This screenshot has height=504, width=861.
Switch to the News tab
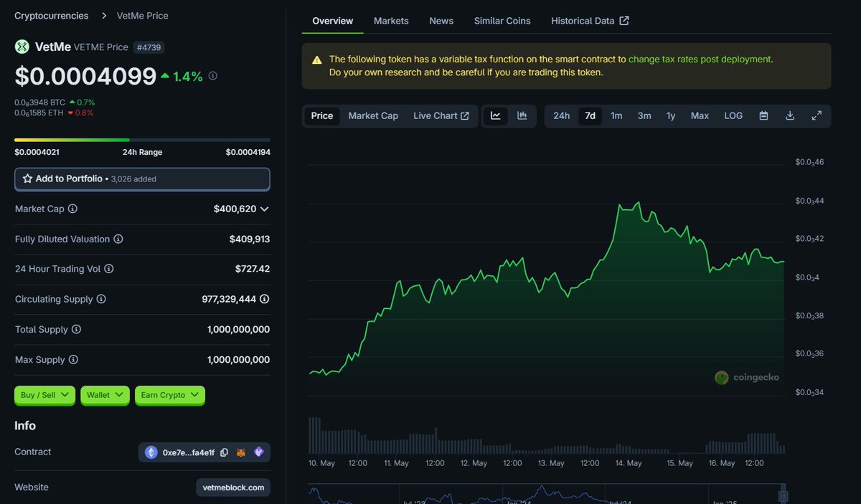click(441, 21)
